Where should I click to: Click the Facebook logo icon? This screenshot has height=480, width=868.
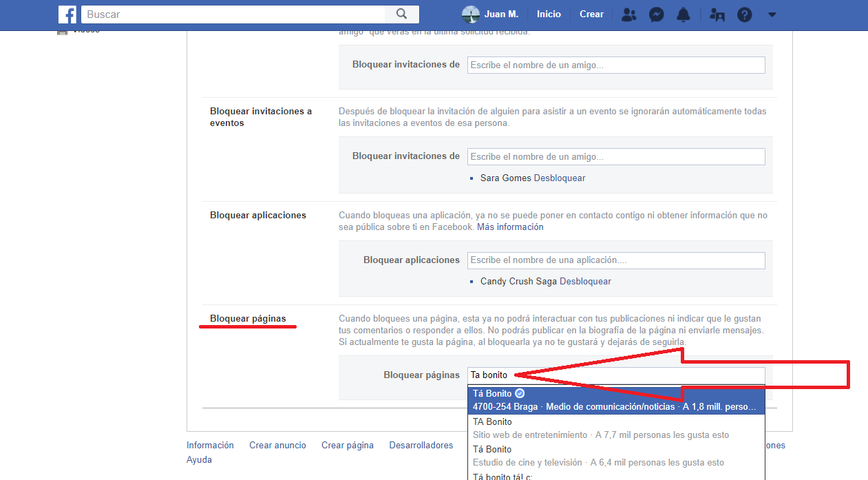click(67, 14)
